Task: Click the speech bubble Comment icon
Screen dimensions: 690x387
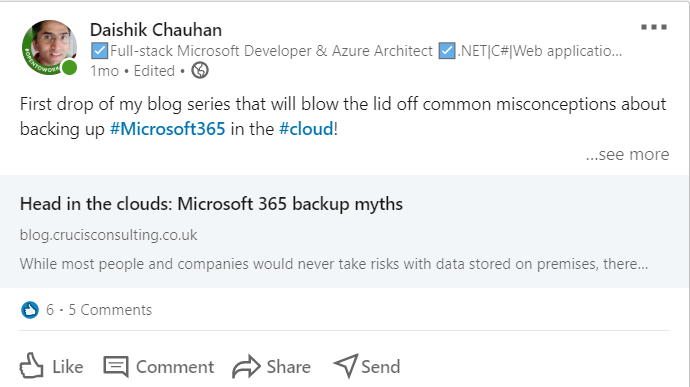Action: coord(116,367)
